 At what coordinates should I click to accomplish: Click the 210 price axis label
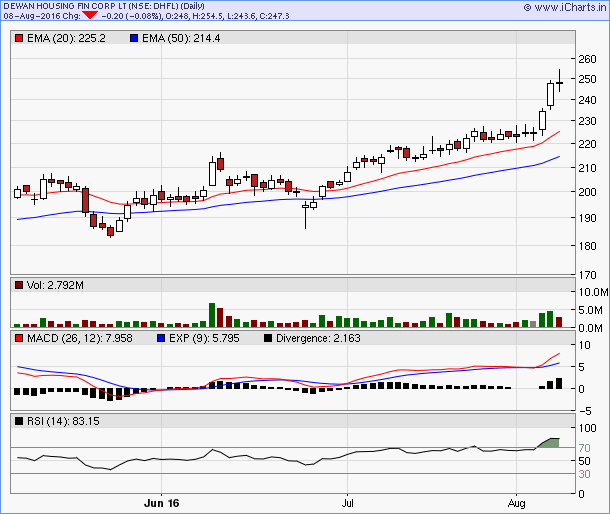click(587, 168)
